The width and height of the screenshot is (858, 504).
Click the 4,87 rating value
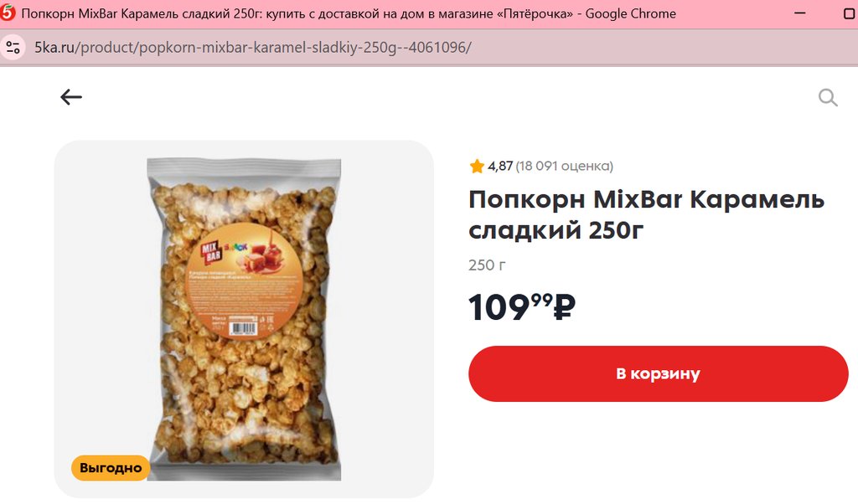(500, 166)
